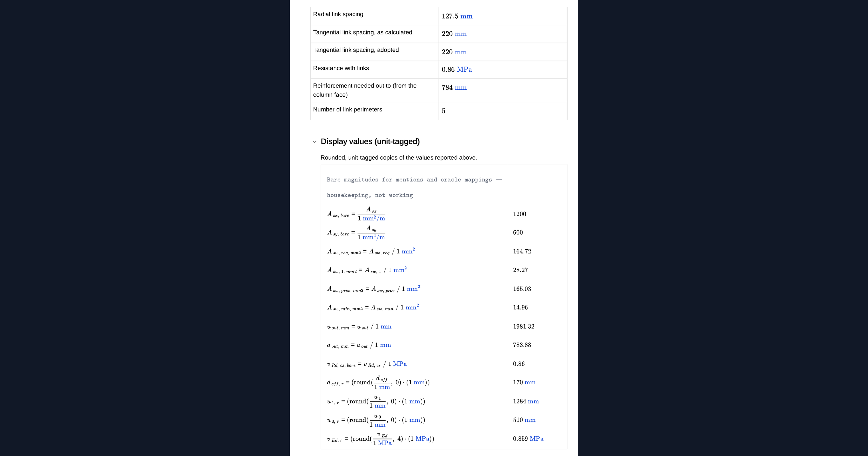Click the 0.859 MPa result value
868x456 pixels.
pyautogui.click(x=528, y=439)
